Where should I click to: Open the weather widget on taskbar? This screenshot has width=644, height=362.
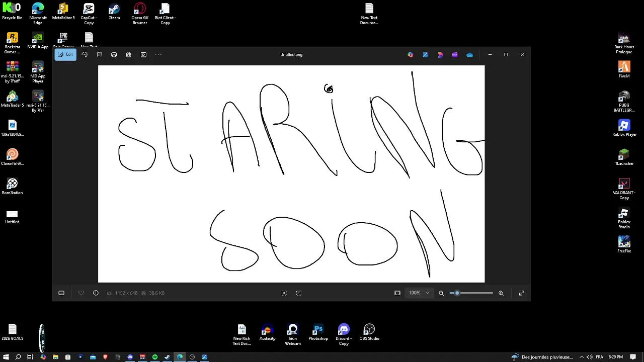click(x=542, y=357)
